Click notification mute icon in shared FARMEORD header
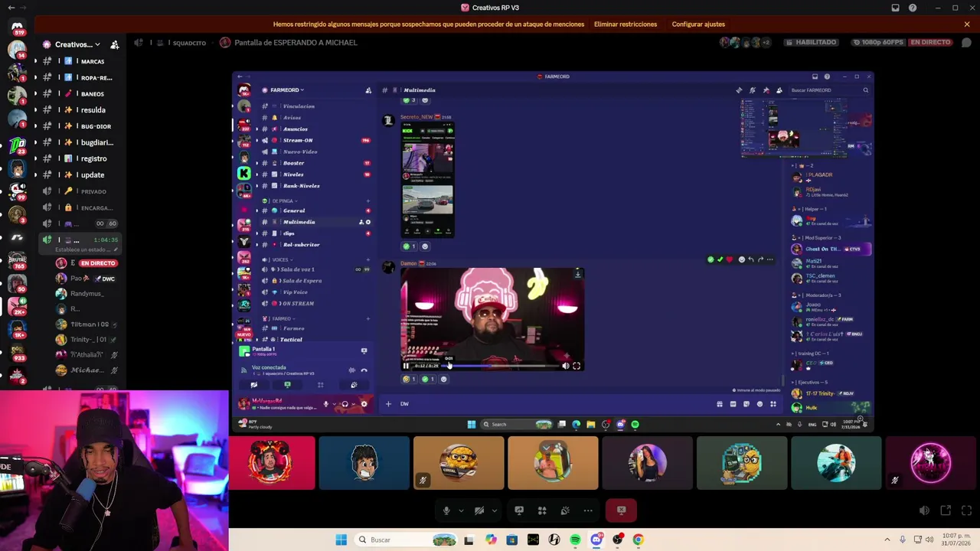Screen dimensions: 980x551 (753, 90)
